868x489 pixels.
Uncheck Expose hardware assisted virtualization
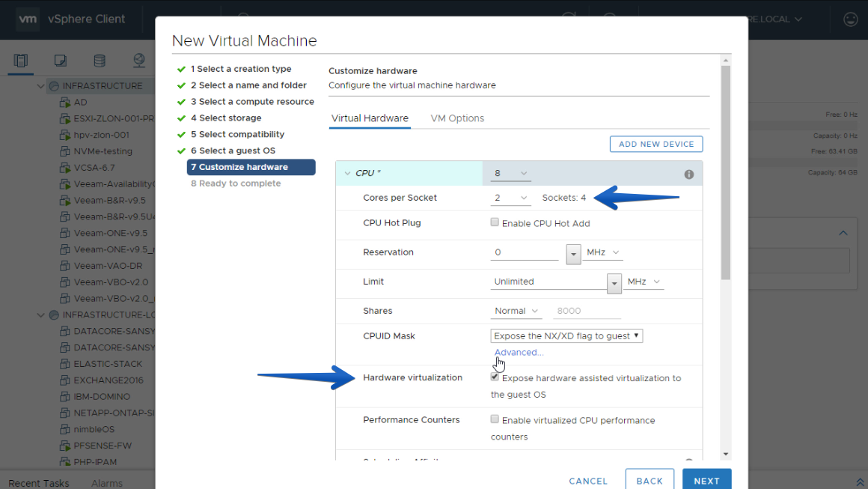pyautogui.click(x=495, y=377)
